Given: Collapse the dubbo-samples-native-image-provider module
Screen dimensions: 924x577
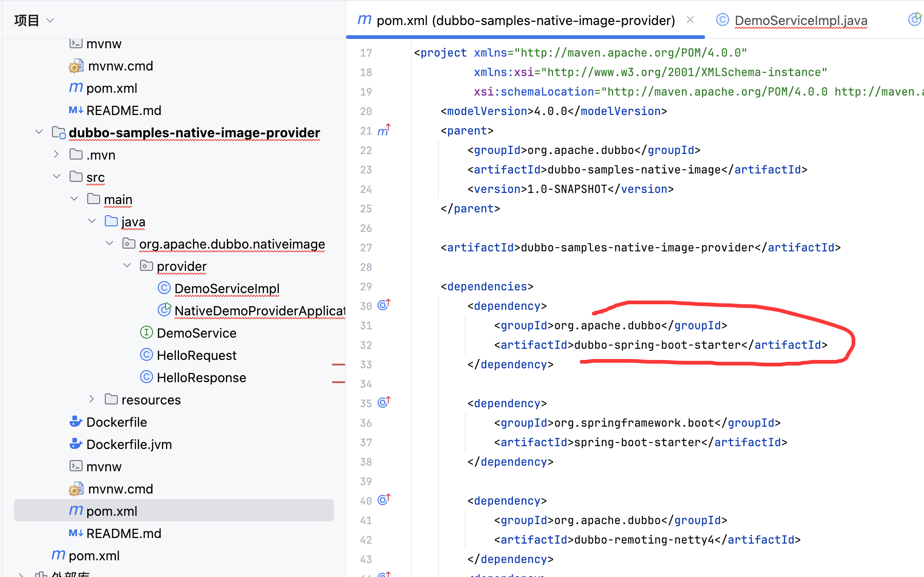Looking at the screenshot, I should tap(39, 132).
